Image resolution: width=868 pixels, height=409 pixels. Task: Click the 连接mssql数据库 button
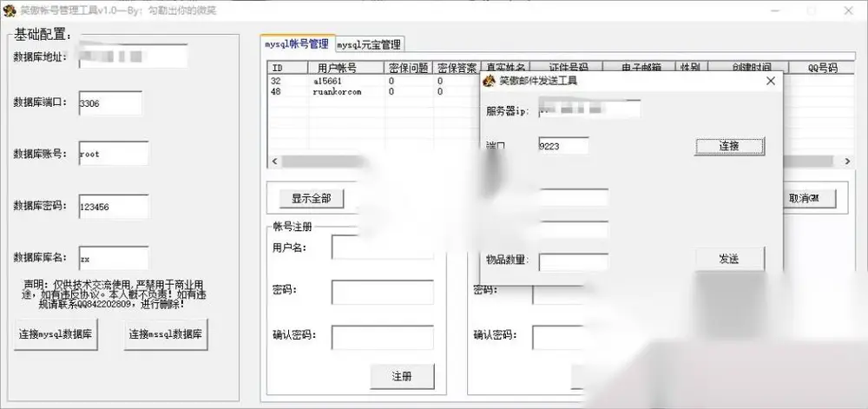[166, 334]
